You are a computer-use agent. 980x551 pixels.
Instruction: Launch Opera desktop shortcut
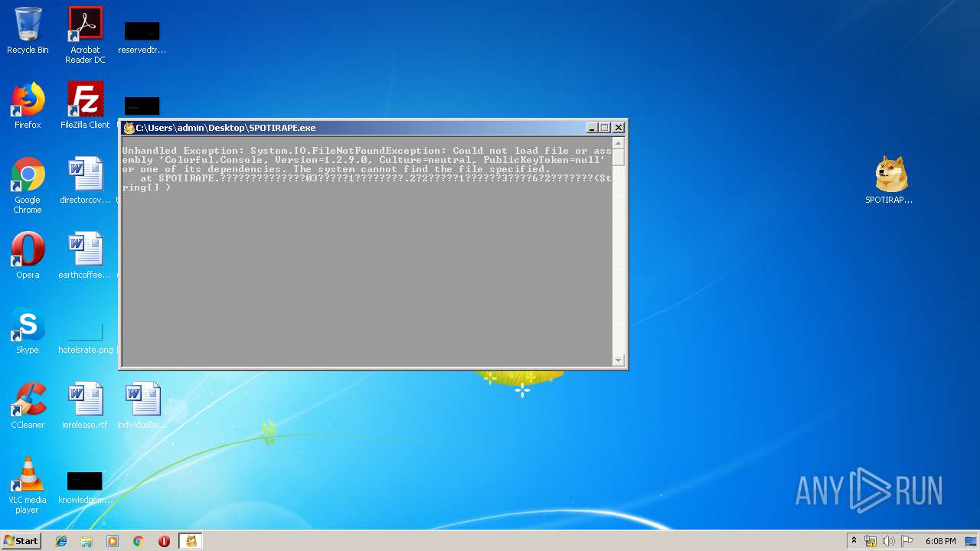(28, 256)
